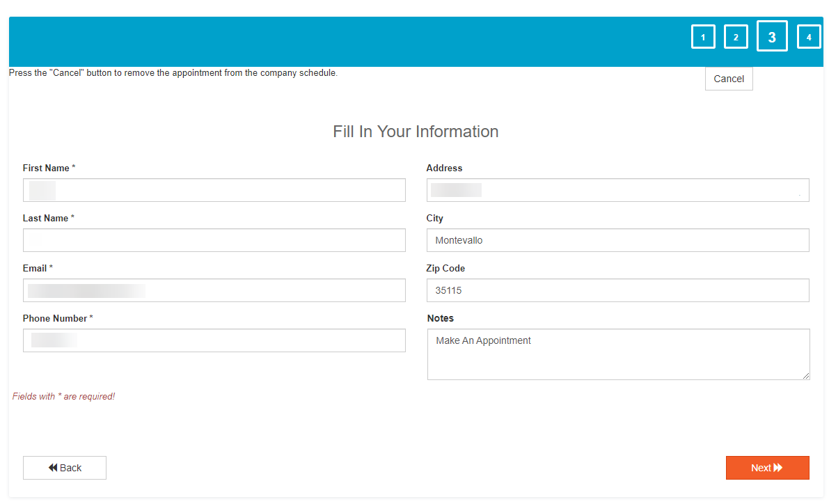This screenshot has height=504, width=829.
Task: Click the forward arrows icon on Next
Action: point(778,468)
